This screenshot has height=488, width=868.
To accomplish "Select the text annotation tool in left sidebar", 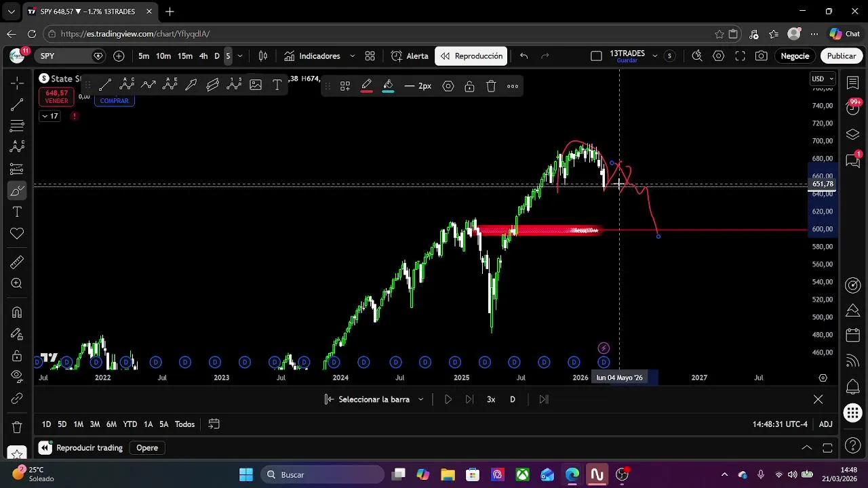I will click(17, 212).
